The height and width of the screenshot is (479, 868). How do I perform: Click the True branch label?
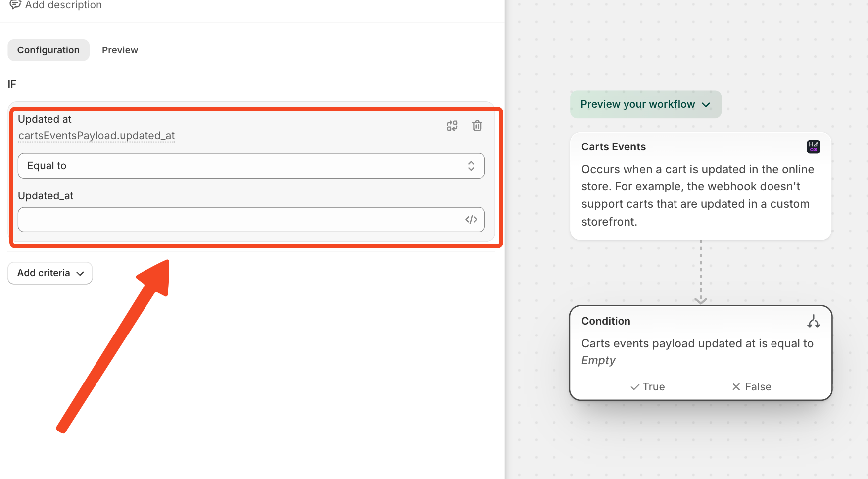coord(654,387)
